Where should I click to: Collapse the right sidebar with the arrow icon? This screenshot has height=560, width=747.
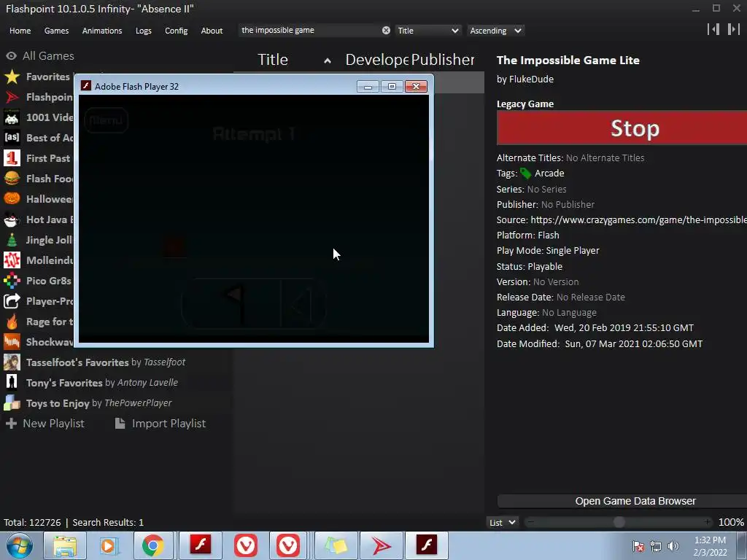click(734, 29)
